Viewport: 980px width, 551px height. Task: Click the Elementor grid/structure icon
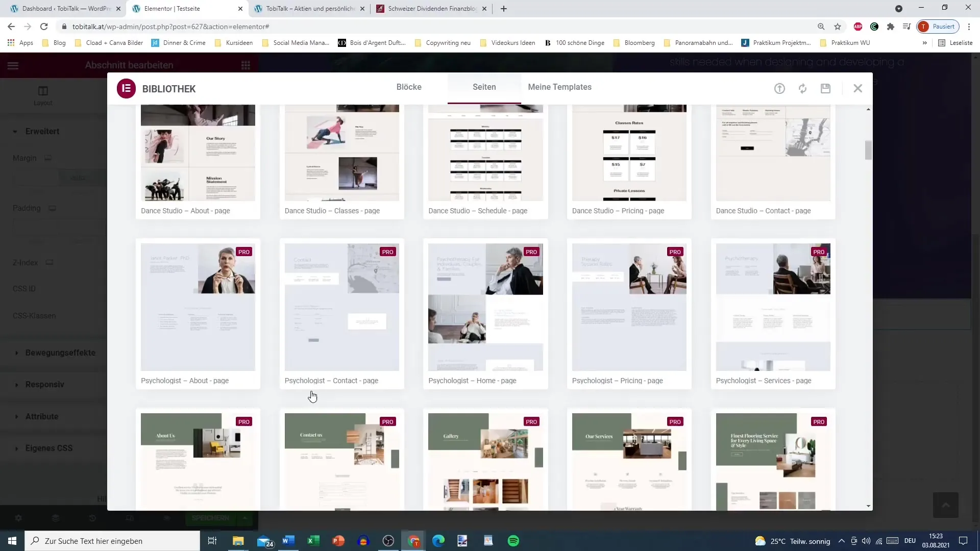(247, 65)
